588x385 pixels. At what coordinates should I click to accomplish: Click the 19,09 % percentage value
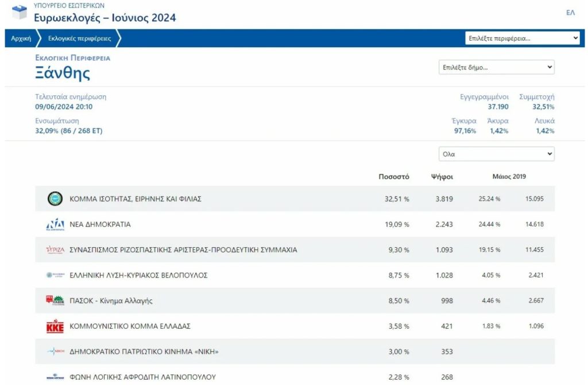[x=397, y=225]
